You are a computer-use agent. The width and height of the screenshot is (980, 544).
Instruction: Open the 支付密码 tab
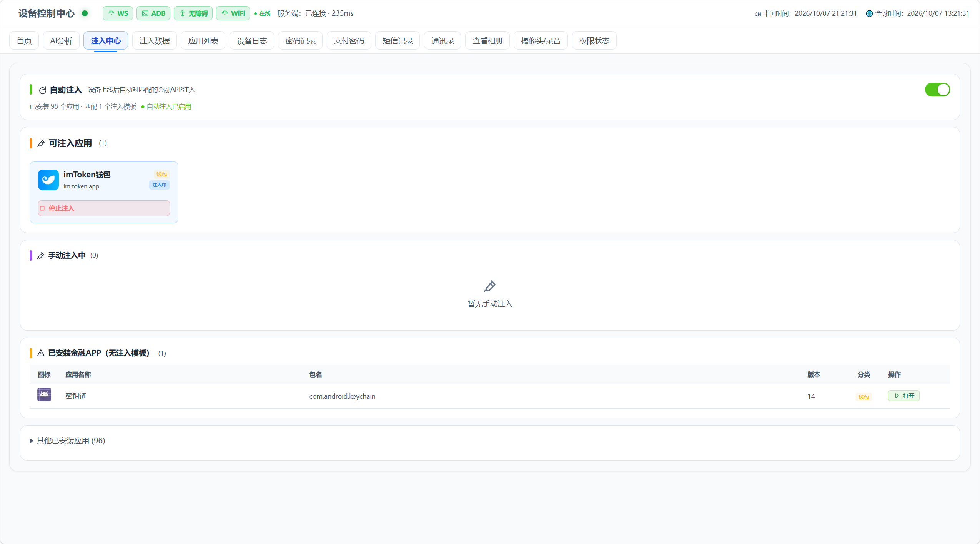point(349,41)
